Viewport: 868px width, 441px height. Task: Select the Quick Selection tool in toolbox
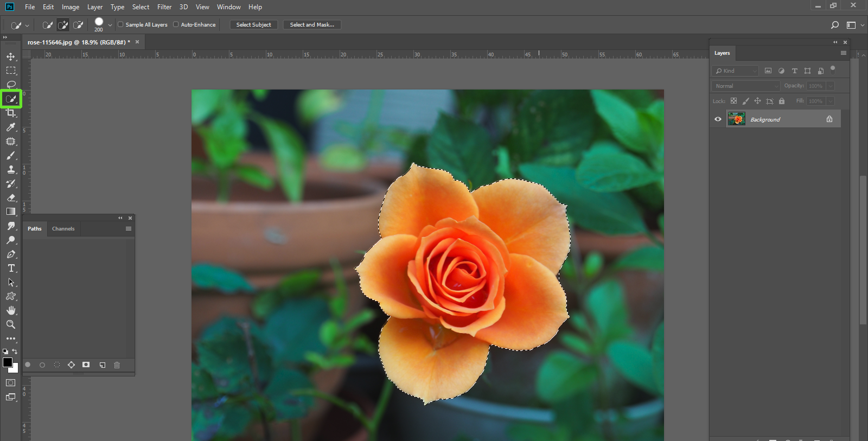click(x=11, y=99)
